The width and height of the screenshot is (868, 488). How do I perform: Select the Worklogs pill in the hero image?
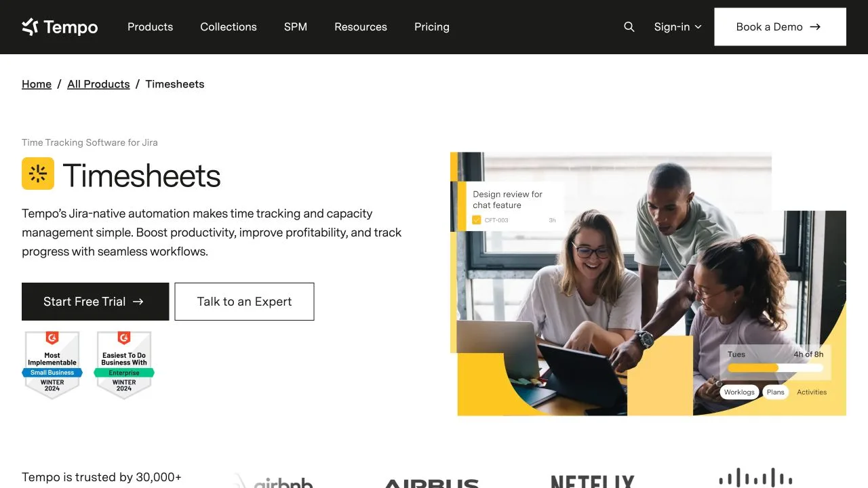click(x=739, y=392)
